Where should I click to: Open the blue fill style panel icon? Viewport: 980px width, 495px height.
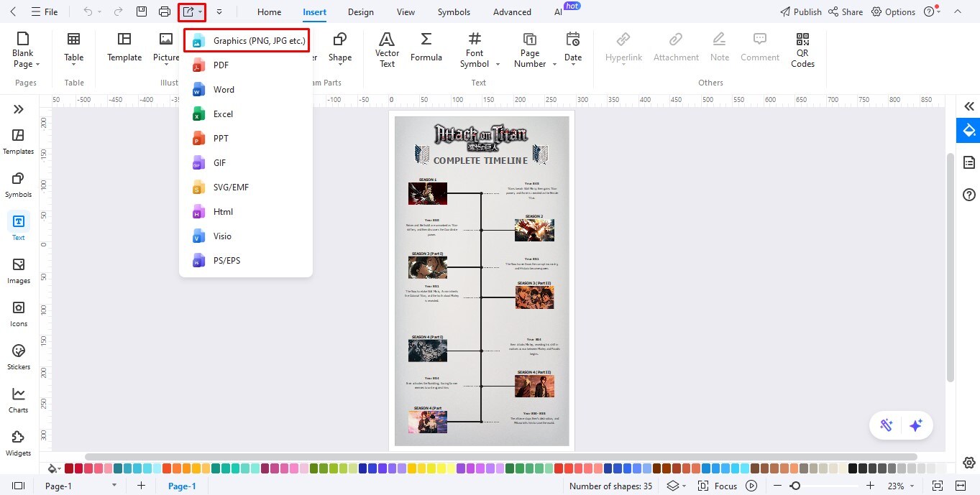968,130
